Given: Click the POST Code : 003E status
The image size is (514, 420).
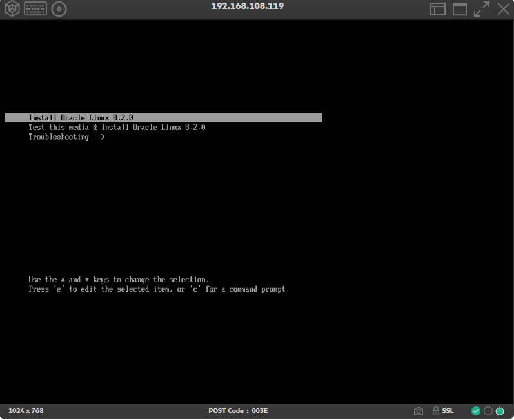Looking at the screenshot, I should (238, 411).
